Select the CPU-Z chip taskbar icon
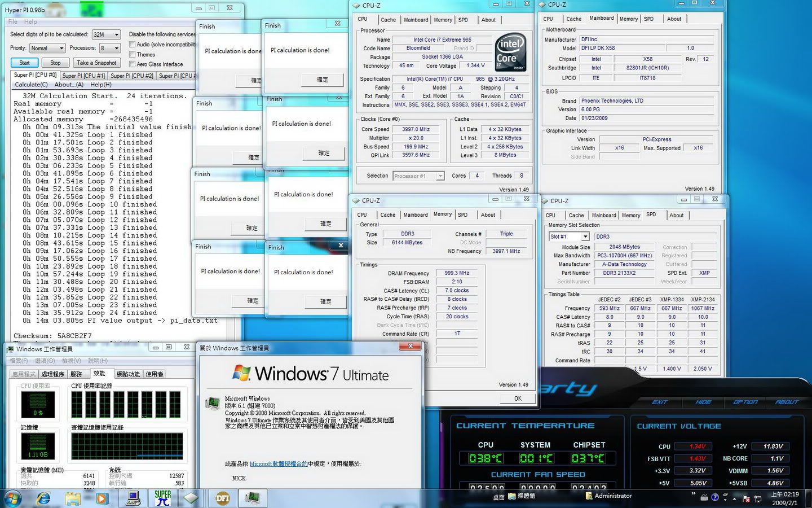The width and height of the screenshot is (812, 508). click(x=191, y=498)
